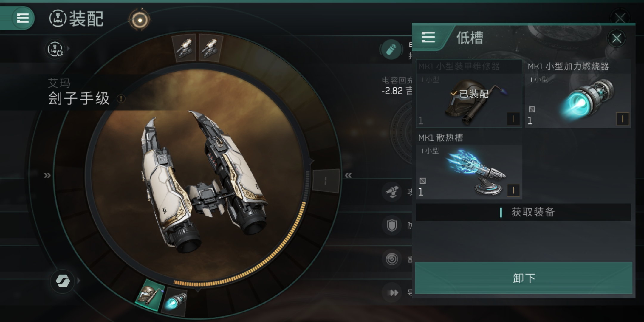The width and height of the screenshot is (644, 322).
Task: Open the ship swap icon at bottom left
Action: [x=63, y=281]
